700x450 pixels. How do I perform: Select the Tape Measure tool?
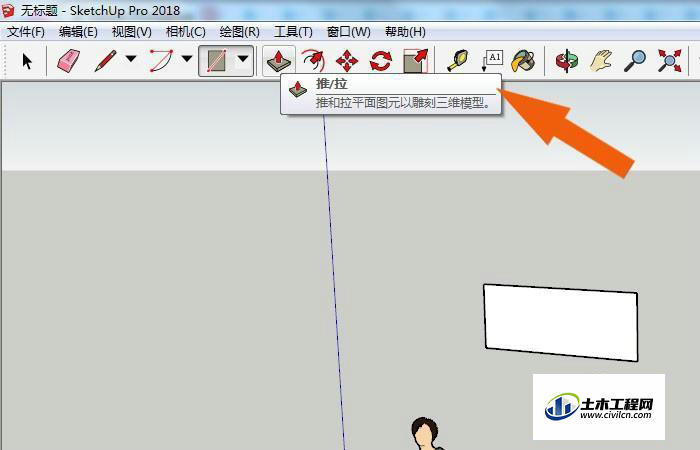[x=458, y=61]
